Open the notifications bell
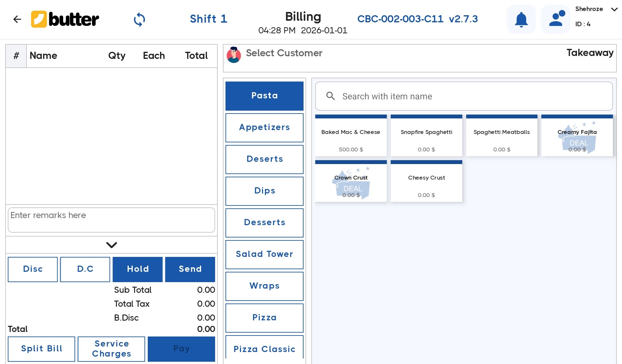Screen dimensions: 622x364 click(x=521, y=19)
